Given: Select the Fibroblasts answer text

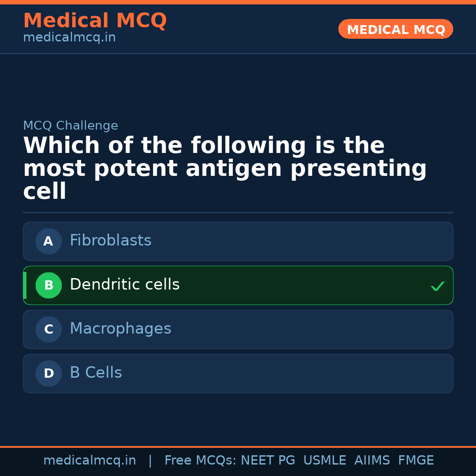Looking at the screenshot, I should click(111, 241).
